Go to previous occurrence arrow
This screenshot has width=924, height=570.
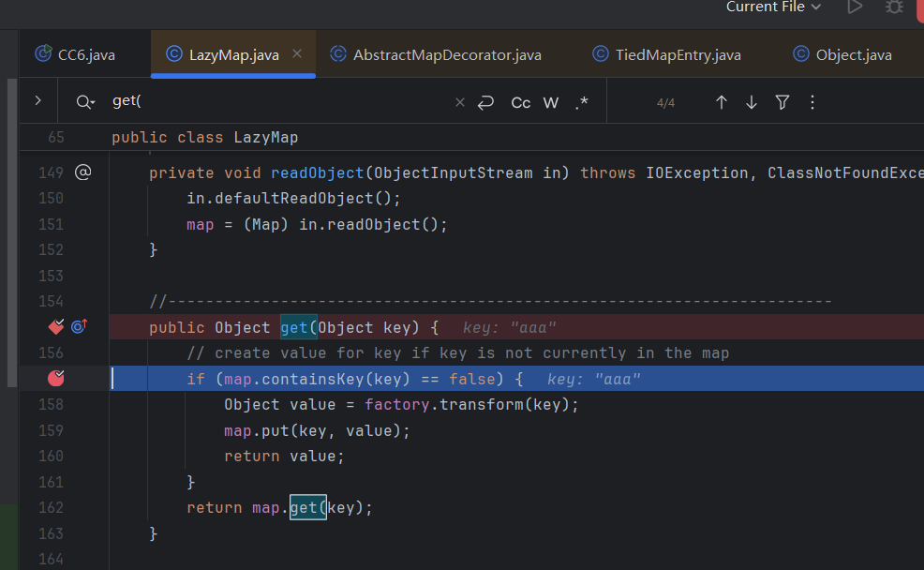(x=722, y=102)
